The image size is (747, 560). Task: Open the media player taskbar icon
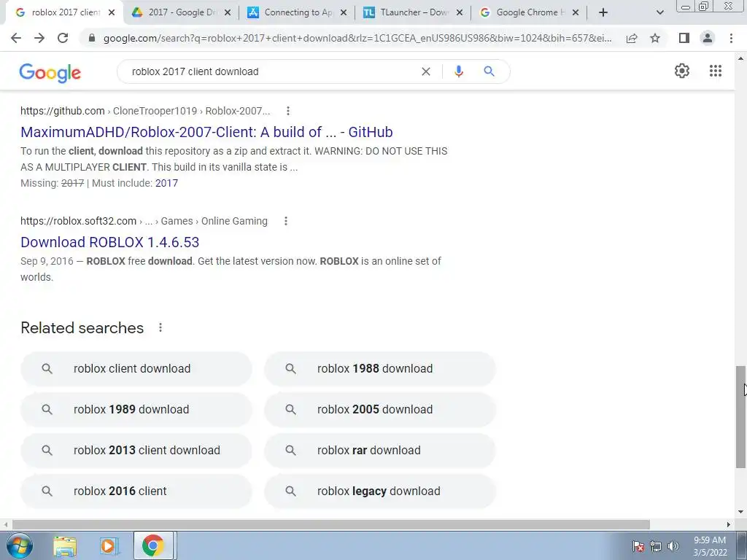coord(108,545)
